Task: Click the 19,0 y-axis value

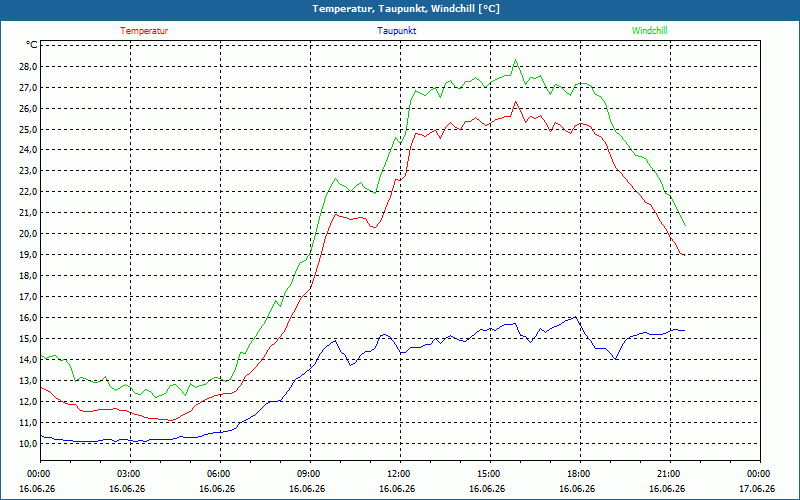Action: tap(28, 255)
